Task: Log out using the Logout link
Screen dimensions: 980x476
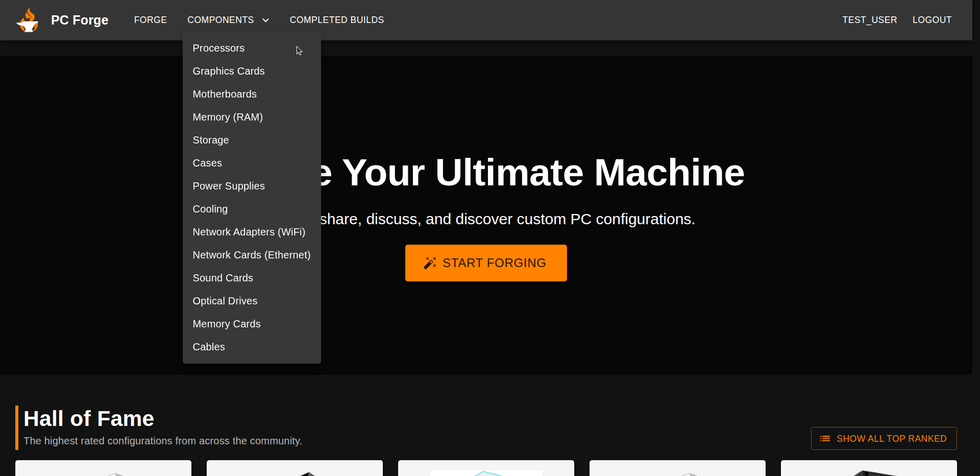Action: coord(932,20)
